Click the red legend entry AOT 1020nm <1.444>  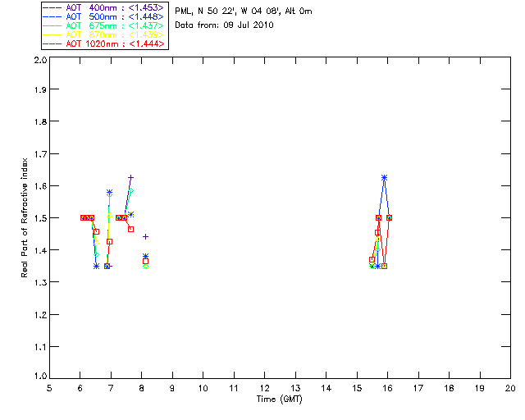(x=104, y=43)
